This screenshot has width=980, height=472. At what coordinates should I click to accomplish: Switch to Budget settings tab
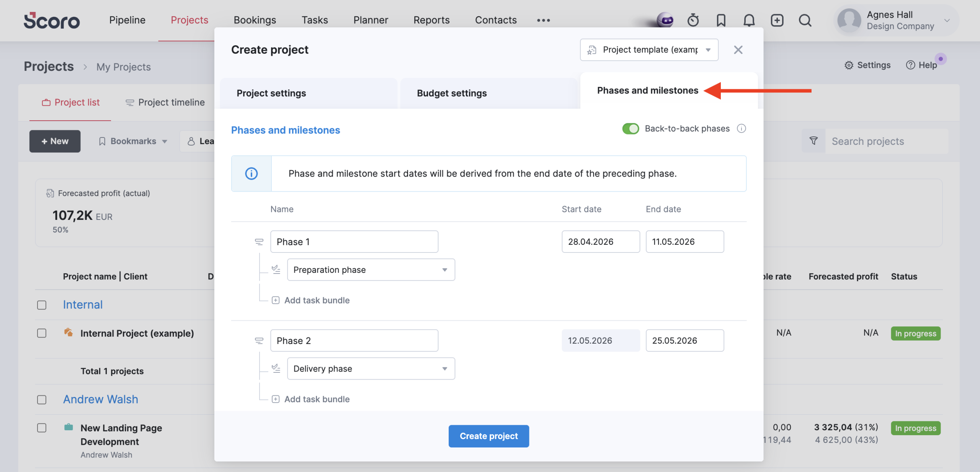click(x=452, y=93)
